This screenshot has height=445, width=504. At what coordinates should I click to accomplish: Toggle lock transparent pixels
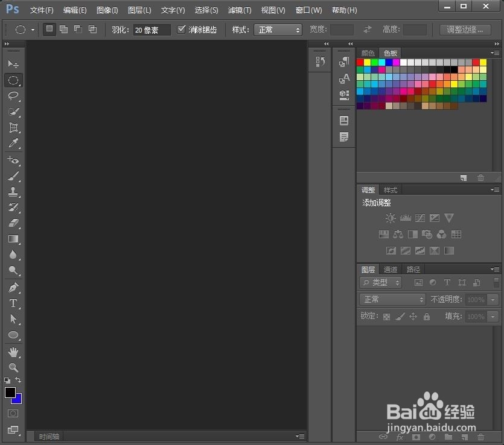pyautogui.click(x=387, y=317)
